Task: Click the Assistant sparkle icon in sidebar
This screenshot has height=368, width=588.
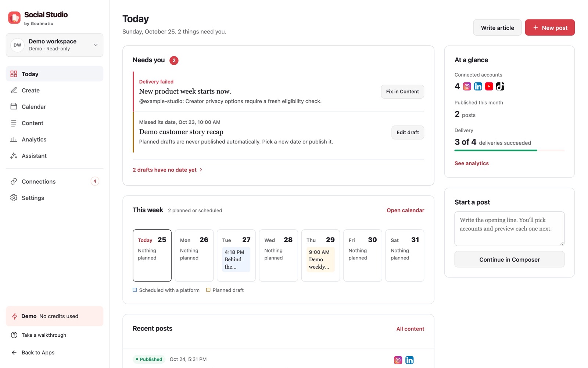Action: coord(14,156)
